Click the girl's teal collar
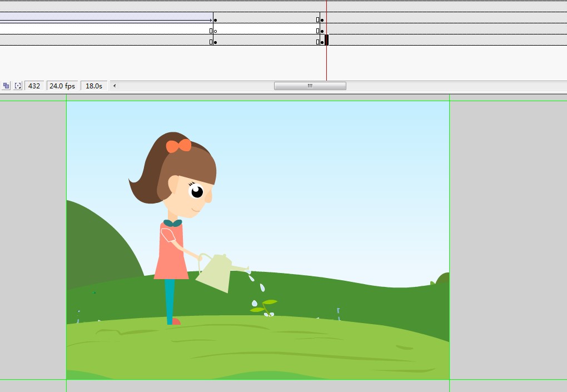Viewport: 567px width, 392px height. 172,223
